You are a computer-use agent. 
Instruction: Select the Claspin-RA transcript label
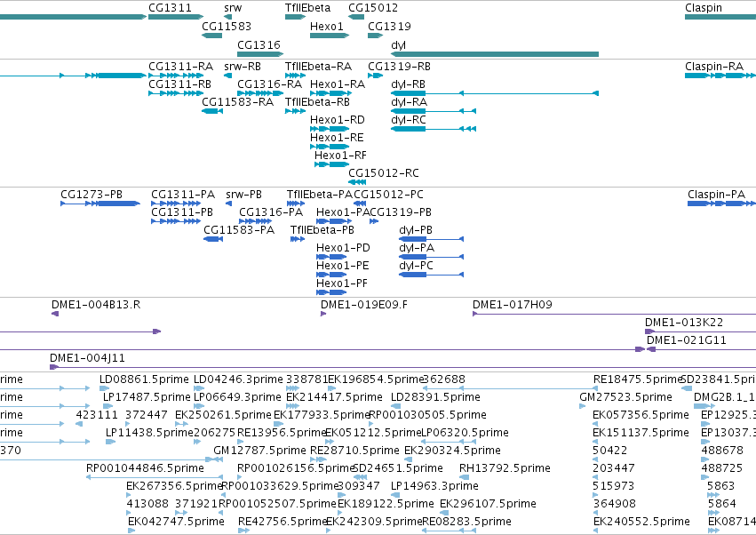tap(714, 66)
